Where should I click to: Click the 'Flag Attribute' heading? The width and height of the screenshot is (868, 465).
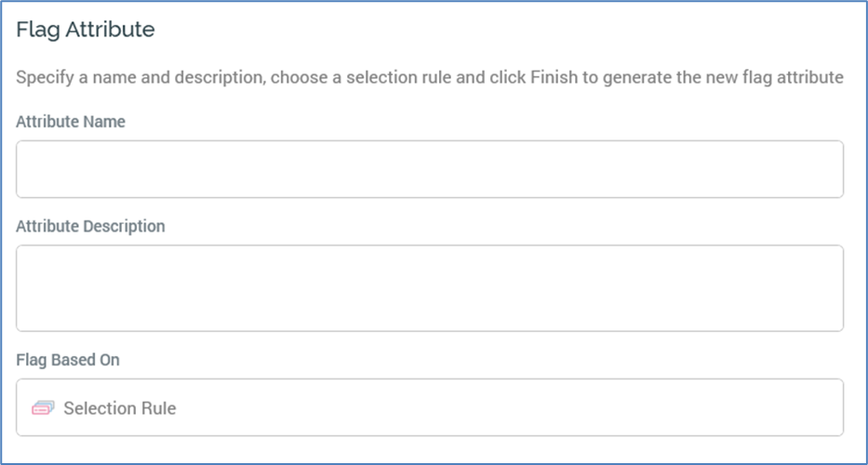86,30
